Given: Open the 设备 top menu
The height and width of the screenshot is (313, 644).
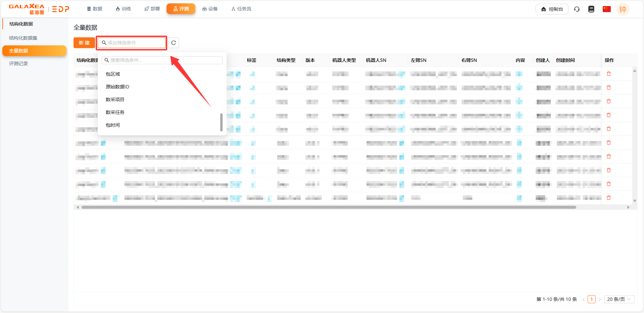Looking at the screenshot, I should tap(210, 9).
